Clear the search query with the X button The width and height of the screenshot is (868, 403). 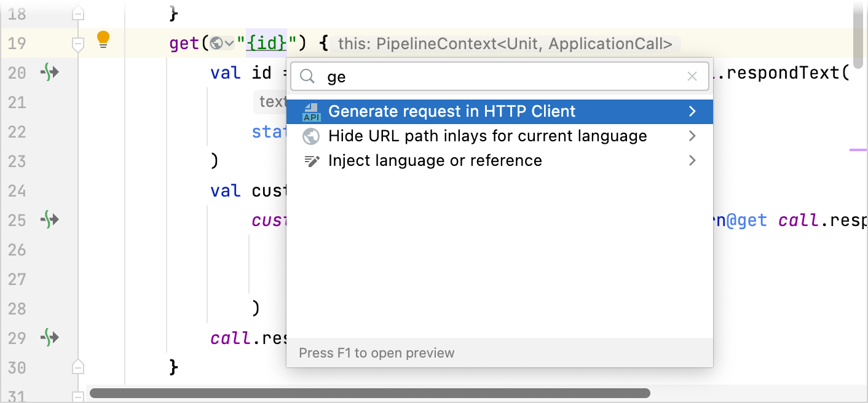pos(691,76)
